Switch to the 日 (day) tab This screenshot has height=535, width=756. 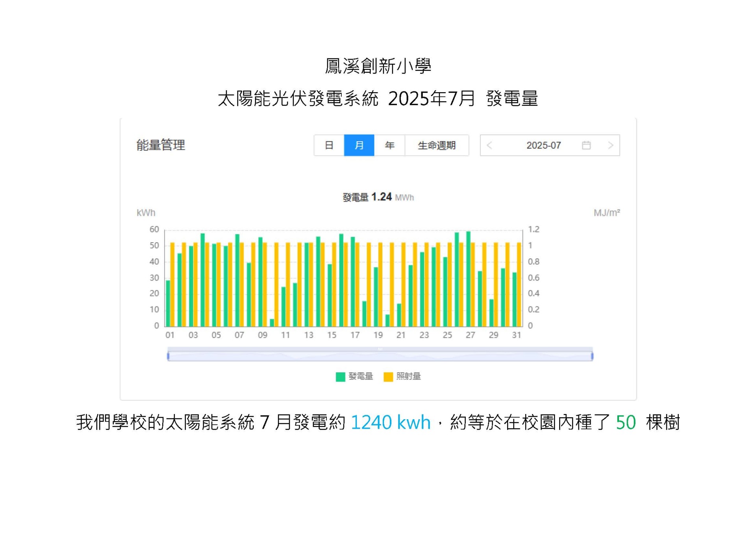(x=329, y=145)
